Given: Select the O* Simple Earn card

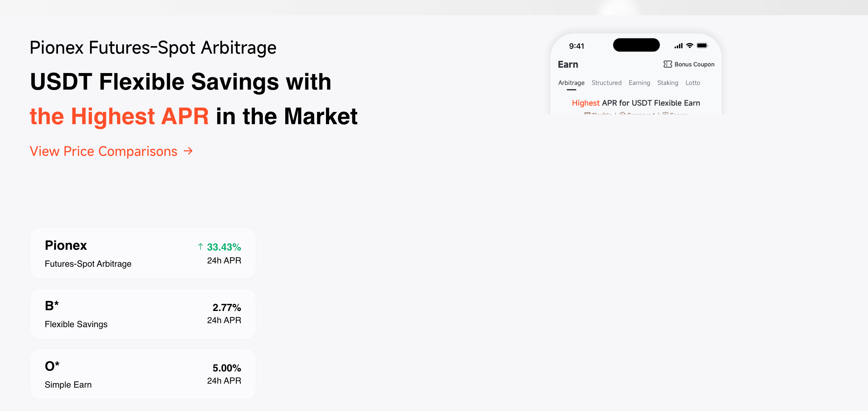Looking at the screenshot, I should [143, 374].
